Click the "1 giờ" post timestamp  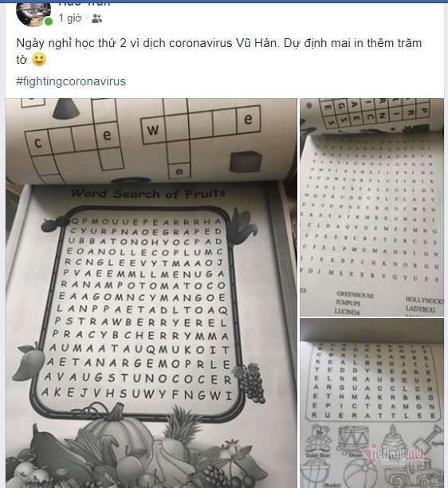tap(70, 18)
